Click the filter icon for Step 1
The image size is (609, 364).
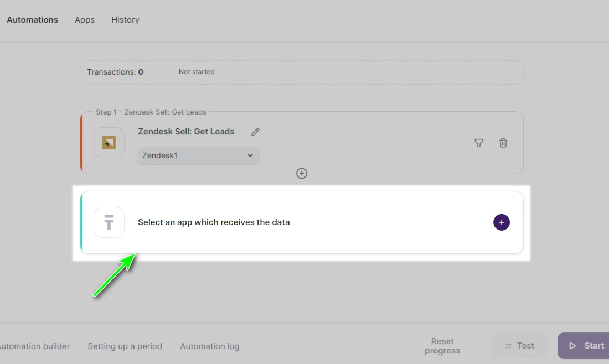point(478,143)
